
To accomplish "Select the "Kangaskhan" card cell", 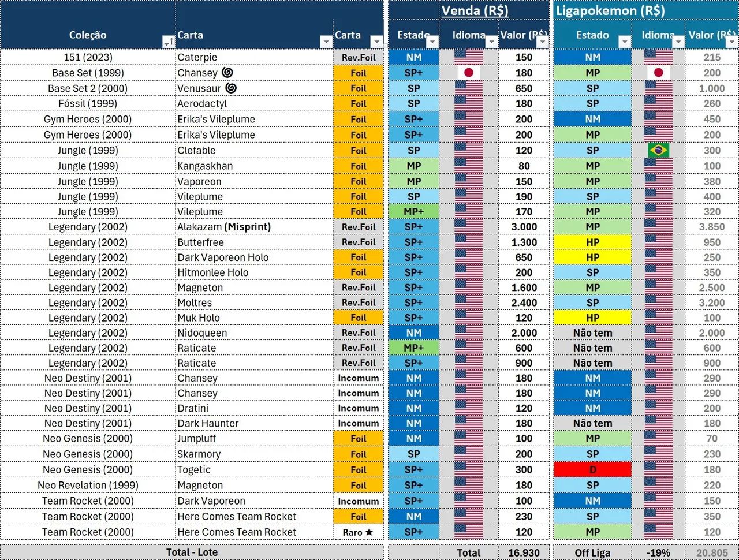I will 254,166.
